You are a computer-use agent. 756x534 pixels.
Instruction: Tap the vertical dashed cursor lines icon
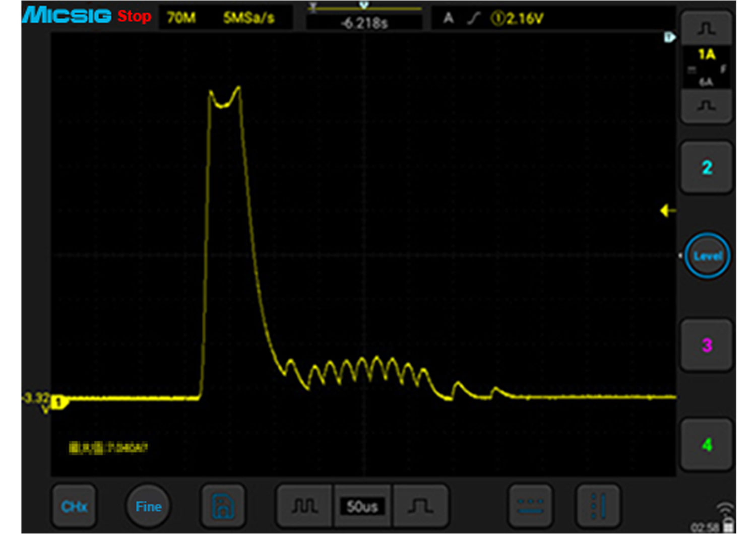[598, 506]
